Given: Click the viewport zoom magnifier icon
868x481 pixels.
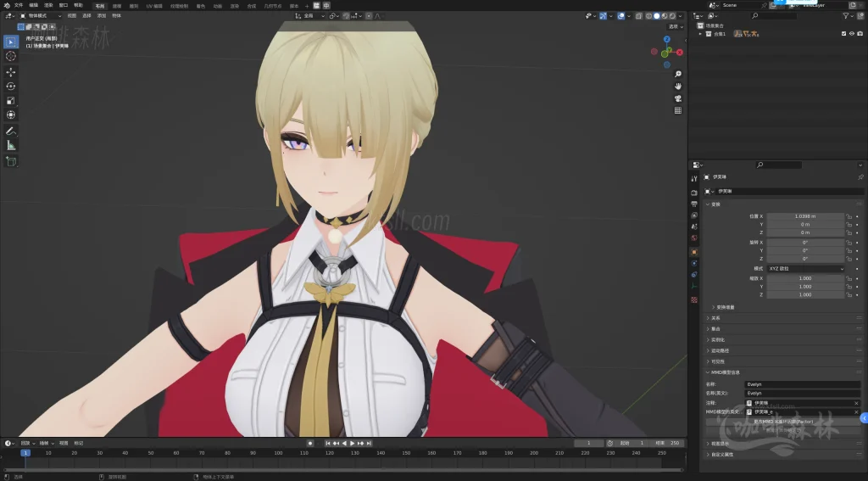Looking at the screenshot, I should tap(677, 74).
